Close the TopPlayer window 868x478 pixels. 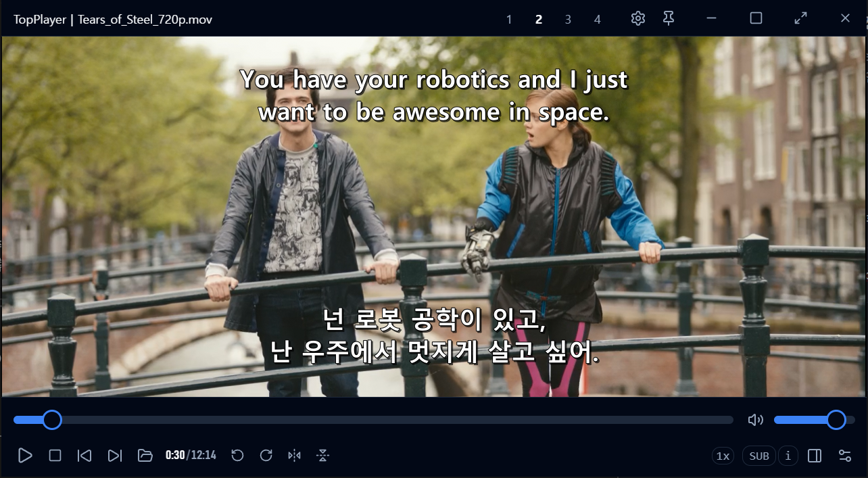point(845,18)
